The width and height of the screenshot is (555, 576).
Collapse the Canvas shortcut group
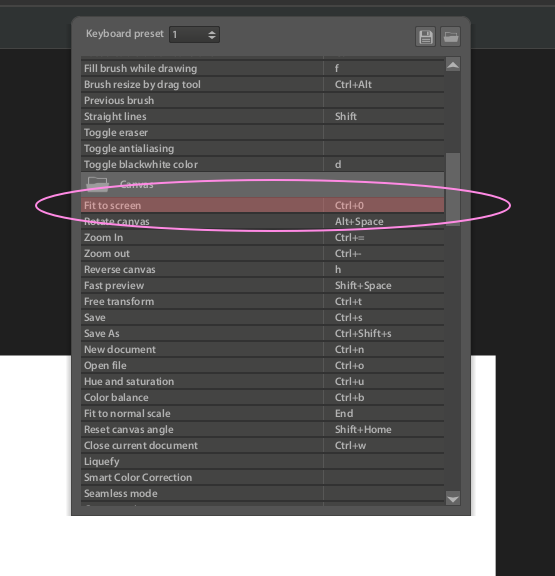click(x=262, y=184)
